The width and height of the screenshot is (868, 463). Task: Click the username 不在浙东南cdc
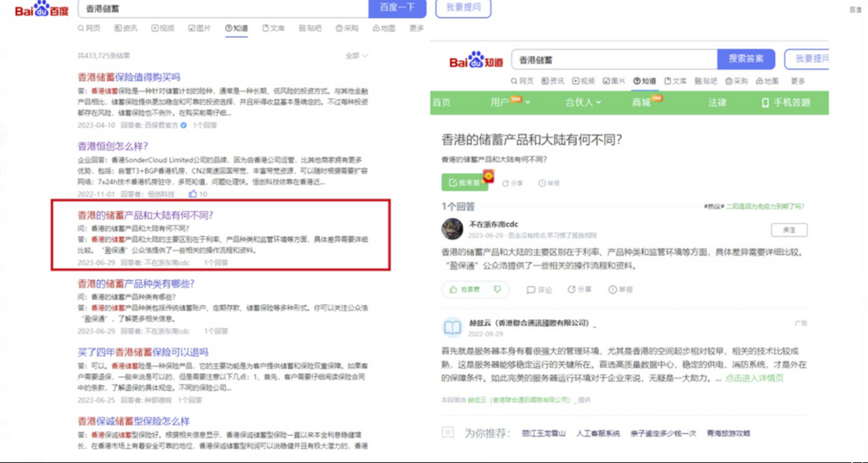click(493, 224)
